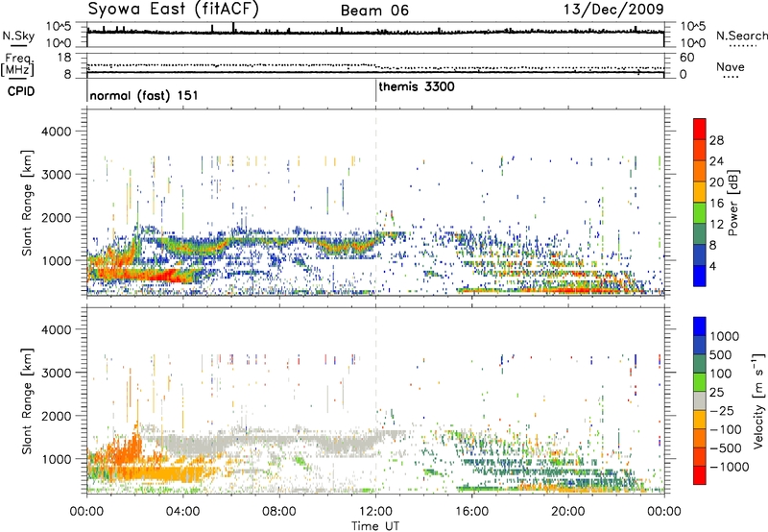Click the 'Syowa East (fitACF)' title
This screenshot has width=768, height=532.
point(173,10)
